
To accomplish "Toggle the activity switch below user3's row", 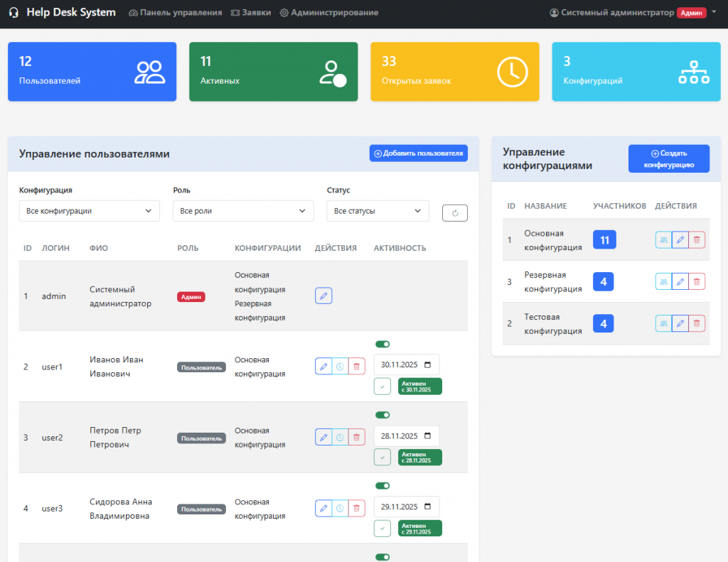I will (382, 557).
